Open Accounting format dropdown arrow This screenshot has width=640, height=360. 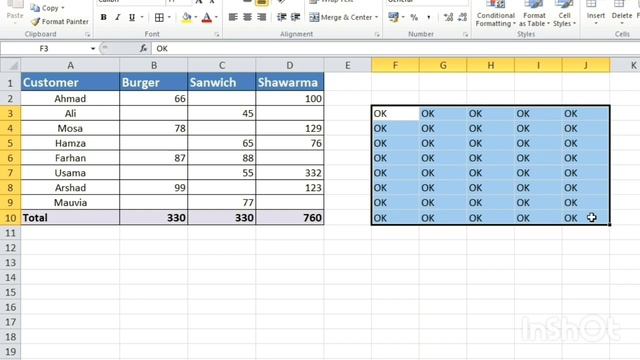[x=403, y=17]
